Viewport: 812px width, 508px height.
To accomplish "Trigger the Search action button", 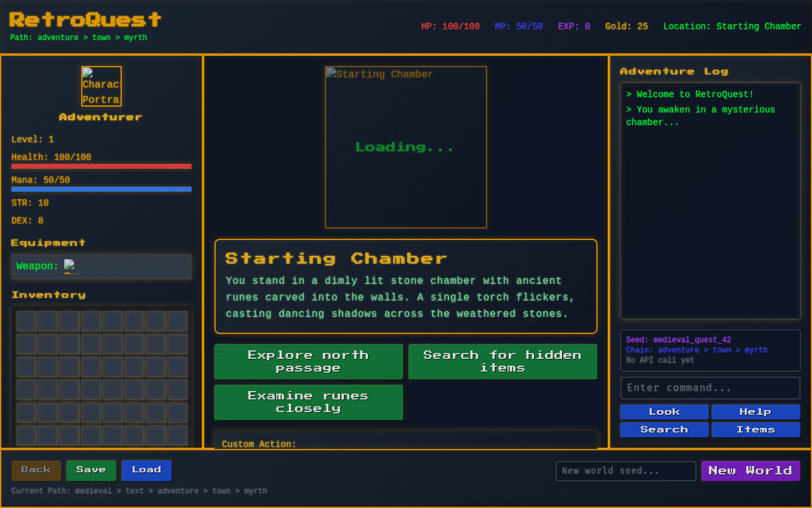I will 664,429.
